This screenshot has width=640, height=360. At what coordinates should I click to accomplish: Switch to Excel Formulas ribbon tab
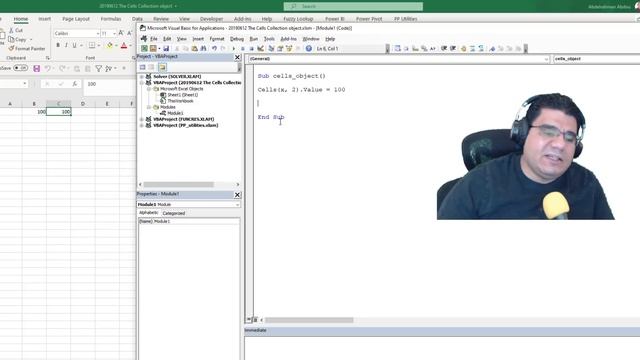tap(111, 19)
